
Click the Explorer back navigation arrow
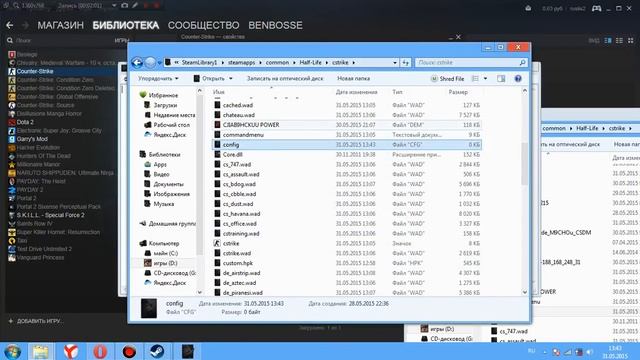[x=137, y=62]
